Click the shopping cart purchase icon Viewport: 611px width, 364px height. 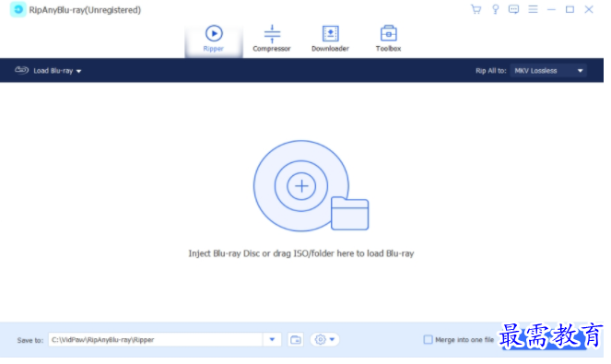coord(476,9)
